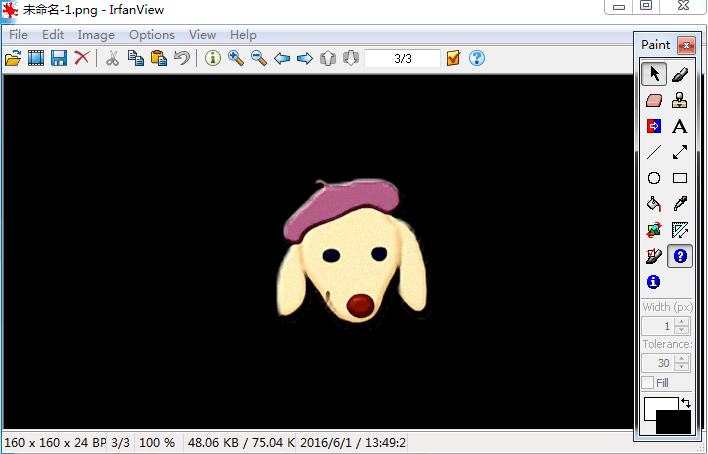
Task: Open a file with the folder icon
Action: (x=13, y=58)
